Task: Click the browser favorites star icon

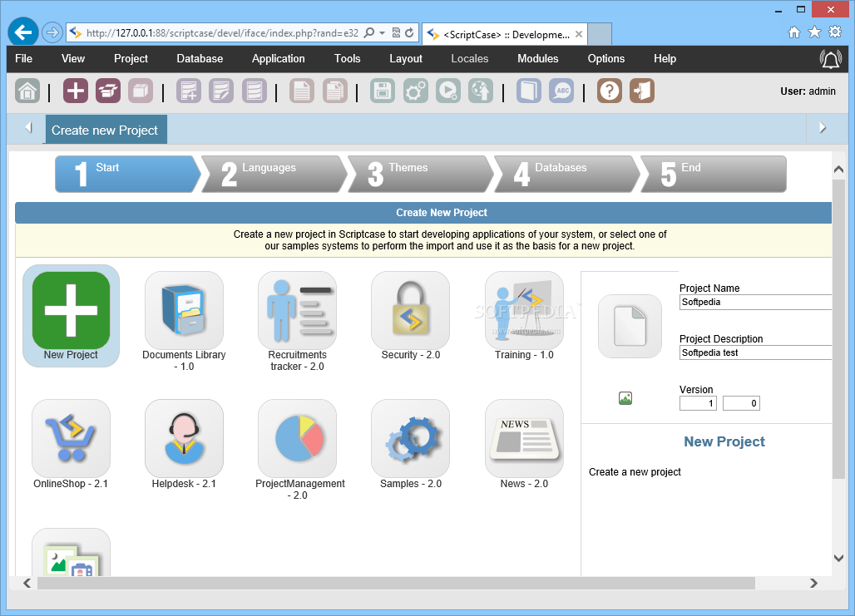Action: [x=814, y=32]
